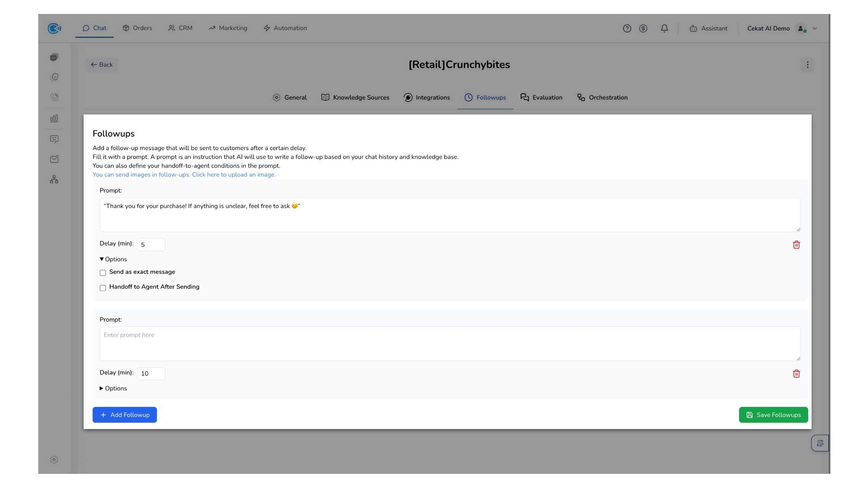Open the overlapping message cards sidebar icon
The width and height of the screenshot is (868, 488).
(54, 77)
